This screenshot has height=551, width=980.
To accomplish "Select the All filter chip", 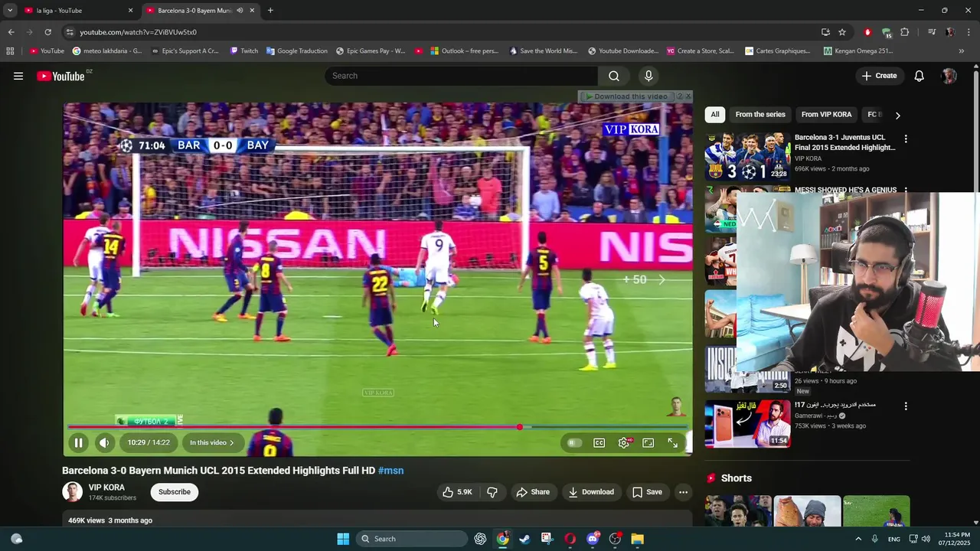I will pyautogui.click(x=715, y=115).
